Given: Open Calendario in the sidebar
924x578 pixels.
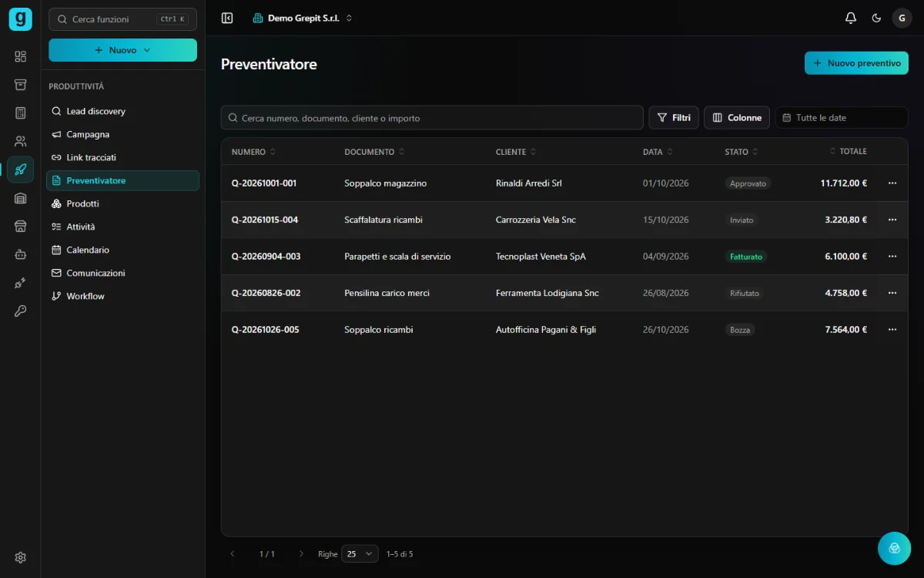Looking at the screenshot, I should click(x=123, y=250).
